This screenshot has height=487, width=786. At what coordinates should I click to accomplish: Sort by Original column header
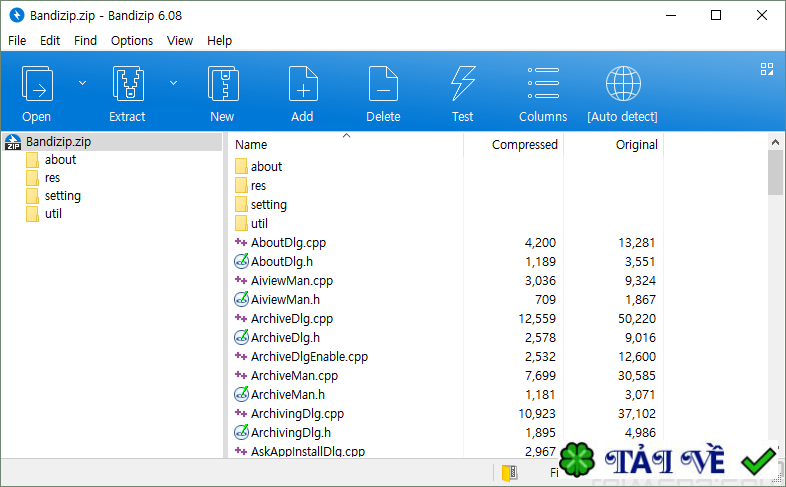point(636,145)
